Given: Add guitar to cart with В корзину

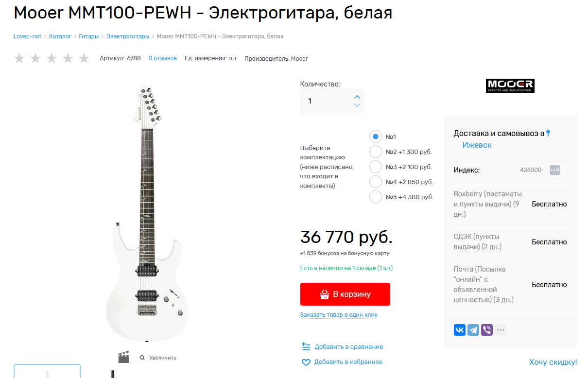Looking at the screenshot, I should click(345, 294).
